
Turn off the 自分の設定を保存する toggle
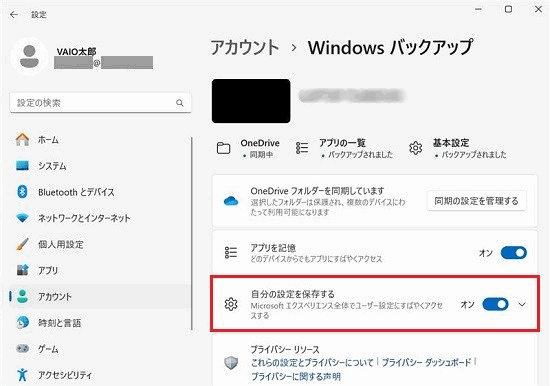pyautogui.click(x=495, y=304)
